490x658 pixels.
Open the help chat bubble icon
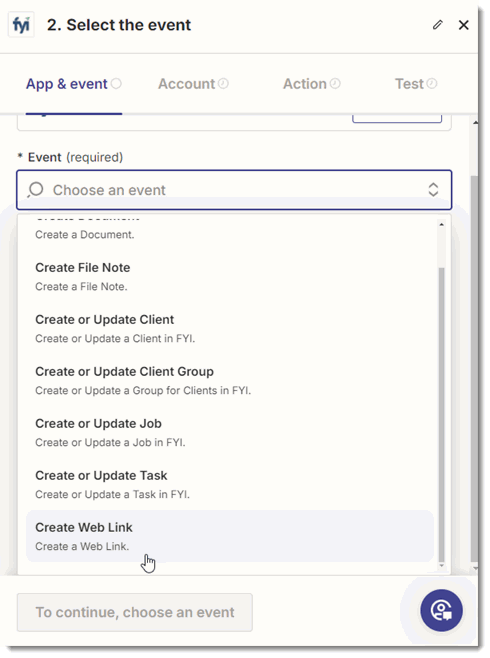point(441,610)
